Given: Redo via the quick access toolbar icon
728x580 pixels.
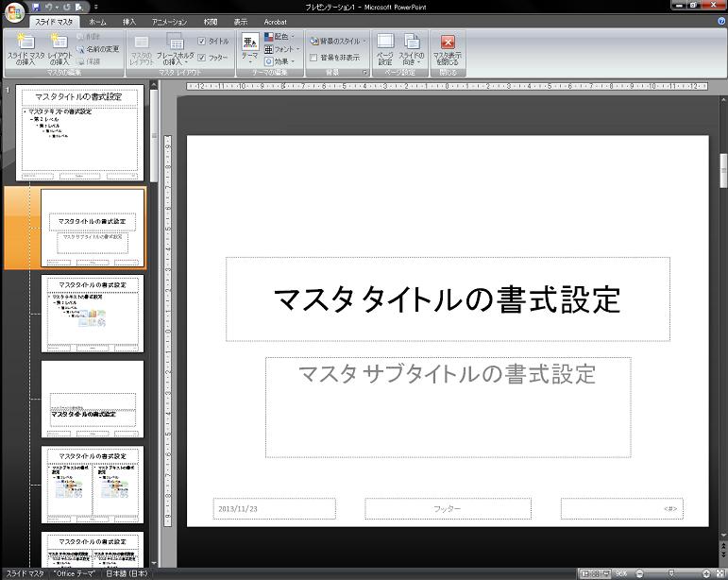Looking at the screenshot, I should pos(66,7).
